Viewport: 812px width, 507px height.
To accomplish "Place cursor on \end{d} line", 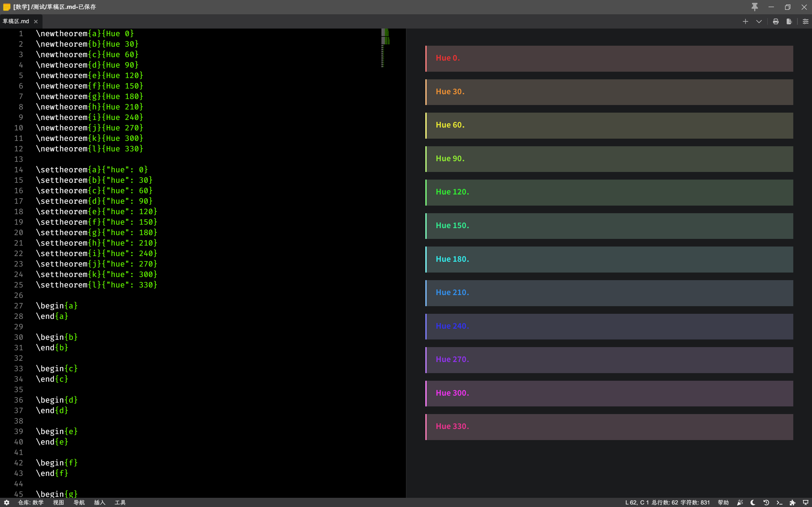I will click(52, 411).
